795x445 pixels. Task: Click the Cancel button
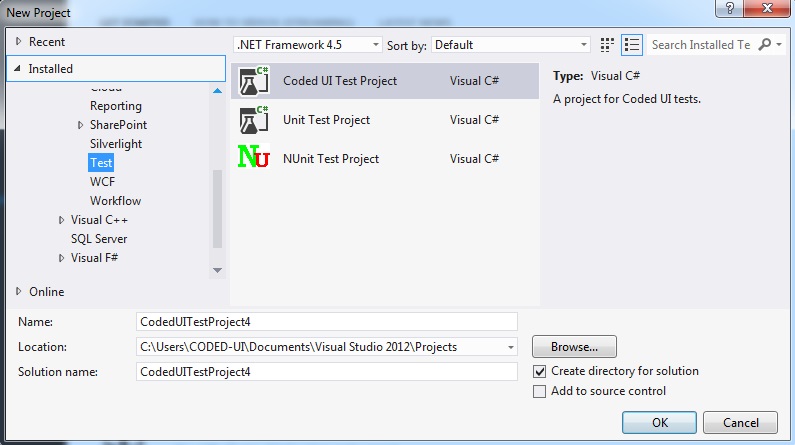click(740, 423)
